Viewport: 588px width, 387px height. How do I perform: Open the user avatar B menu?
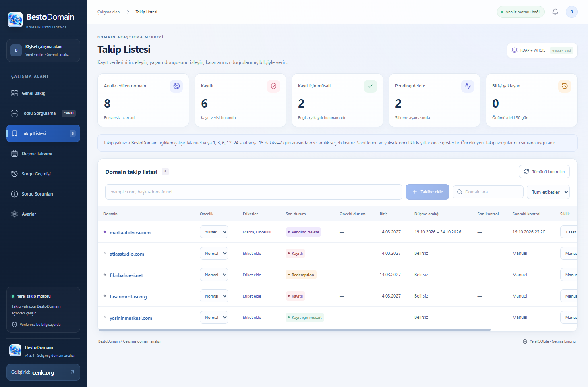[571, 12]
